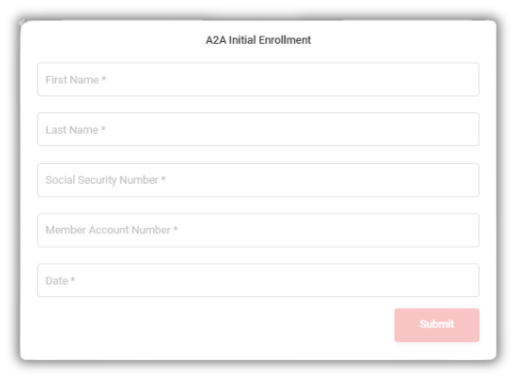Click the Submit text label
Viewport: 518px width, 382px height.
coord(437,324)
